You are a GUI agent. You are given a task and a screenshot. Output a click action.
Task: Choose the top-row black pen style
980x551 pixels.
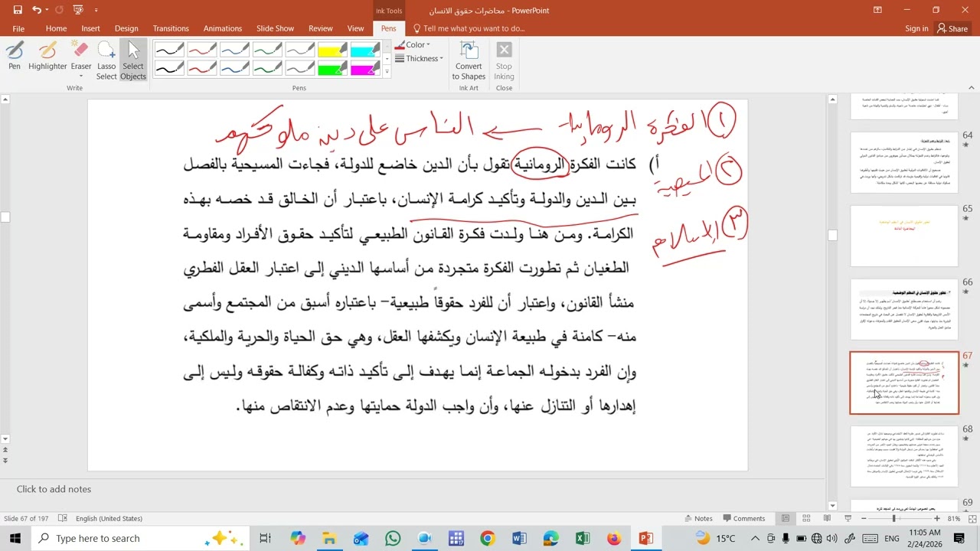coord(169,49)
